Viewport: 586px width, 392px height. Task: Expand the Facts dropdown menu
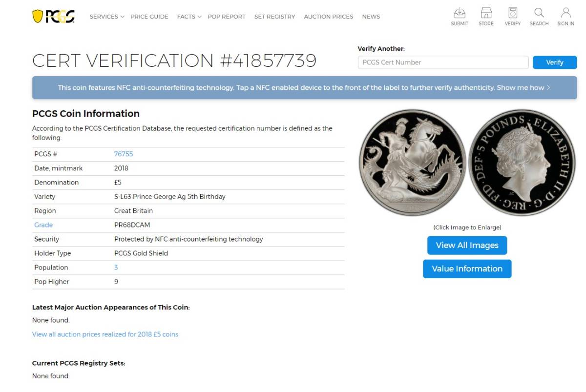point(189,17)
